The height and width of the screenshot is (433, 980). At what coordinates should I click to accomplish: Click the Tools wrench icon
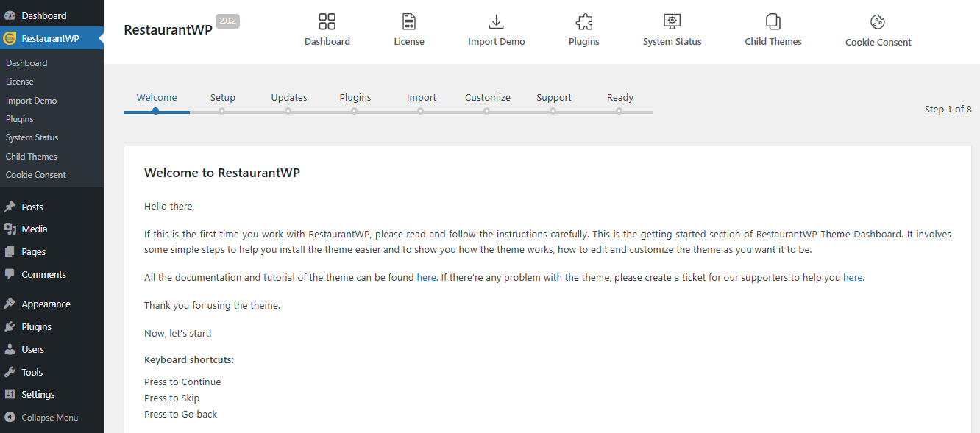[10, 372]
